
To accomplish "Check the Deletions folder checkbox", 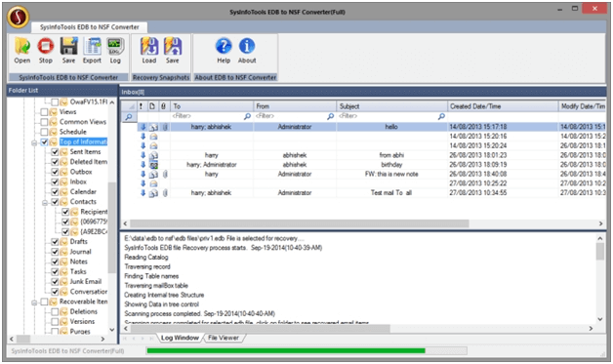I will point(55,311).
